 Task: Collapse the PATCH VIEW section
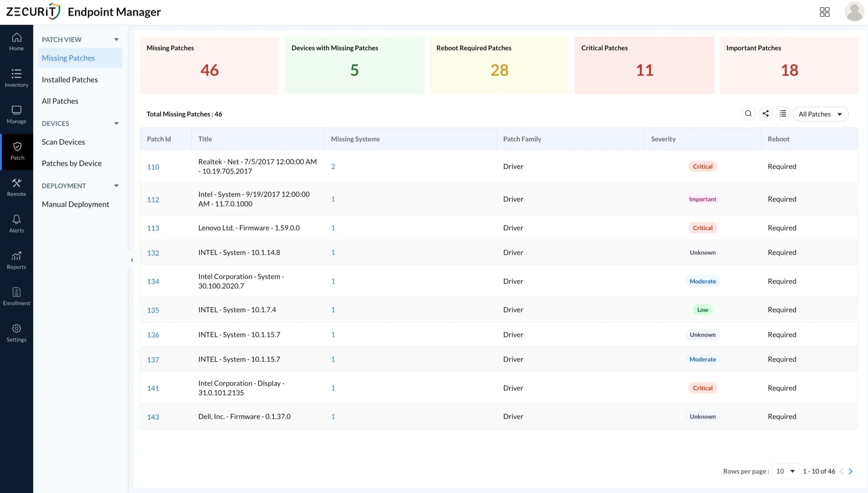[116, 39]
